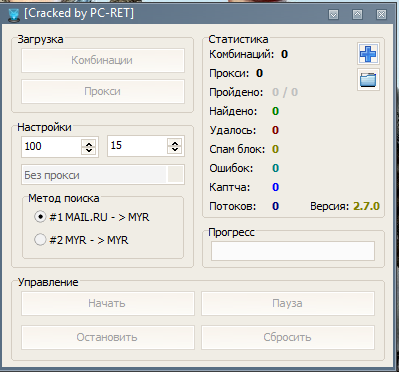This screenshot has height=372, width=399.
Task: Click the Начать button
Action: click(x=108, y=303)
